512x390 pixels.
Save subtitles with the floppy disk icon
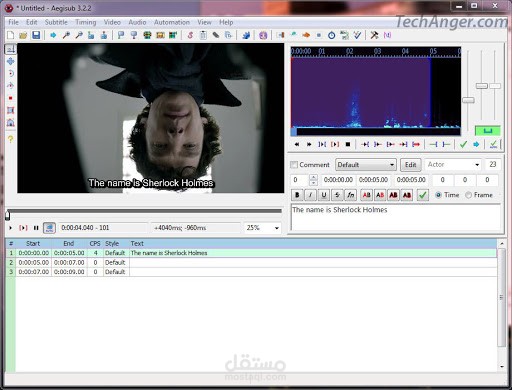pyautogui.click(x=36, y=35)
